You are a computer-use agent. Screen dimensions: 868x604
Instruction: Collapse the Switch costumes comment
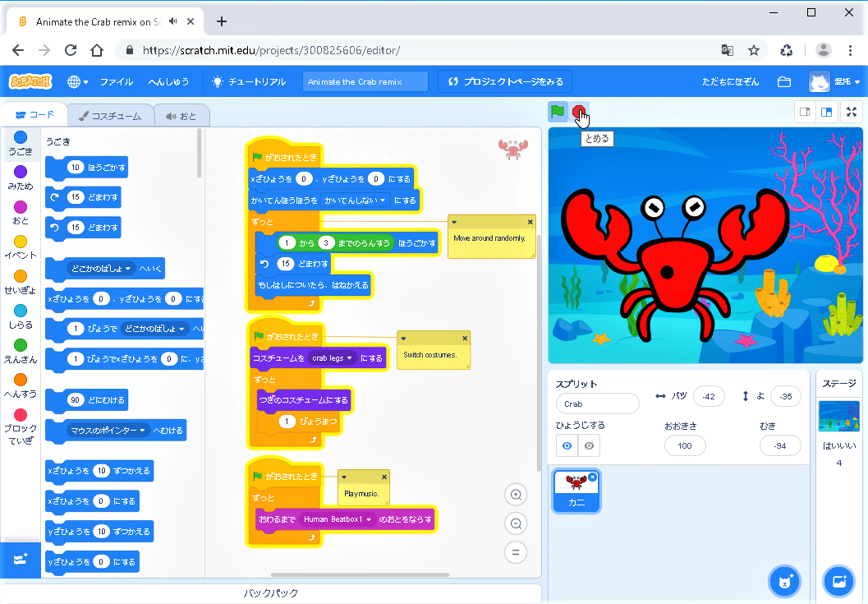pyautogui.click(x=403, y=338)
